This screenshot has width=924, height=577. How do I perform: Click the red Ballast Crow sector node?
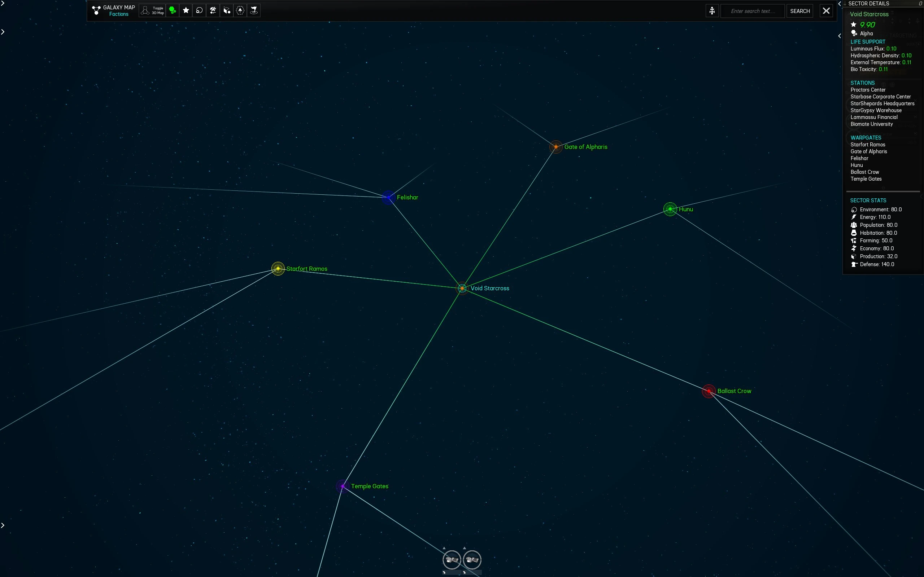[x=709, y=391]
